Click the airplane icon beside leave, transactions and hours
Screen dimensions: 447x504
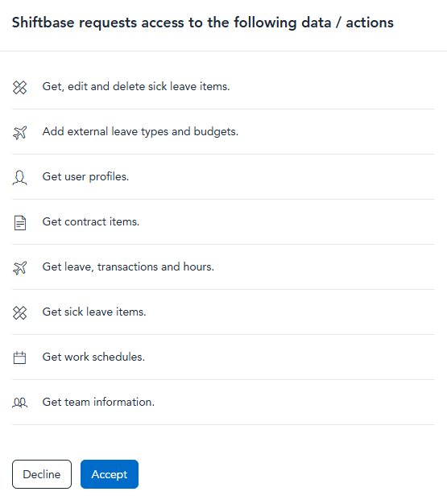(x=19, y=267)
